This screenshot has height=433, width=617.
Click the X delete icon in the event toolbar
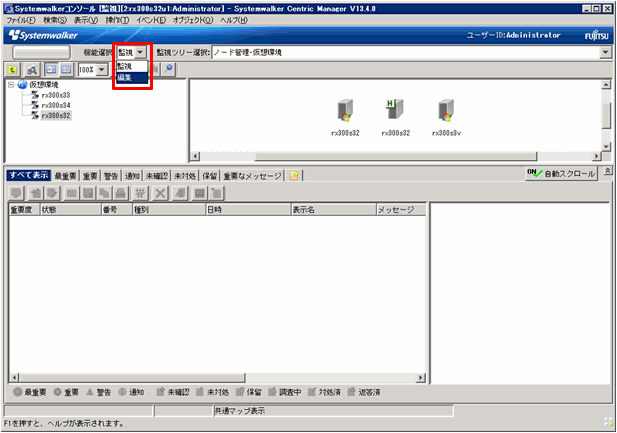[160, 193]
